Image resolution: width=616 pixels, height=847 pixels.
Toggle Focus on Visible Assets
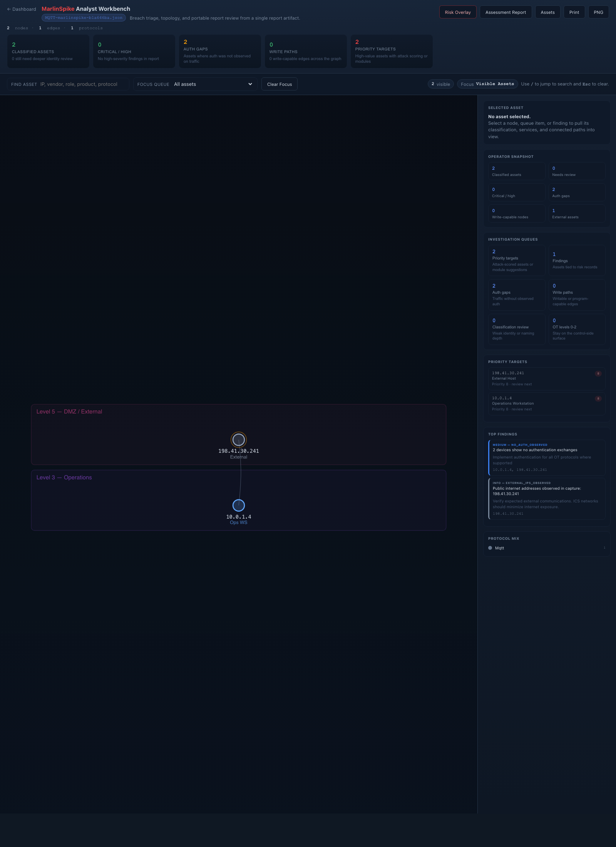pyautogui.click(x=487, y=84)
